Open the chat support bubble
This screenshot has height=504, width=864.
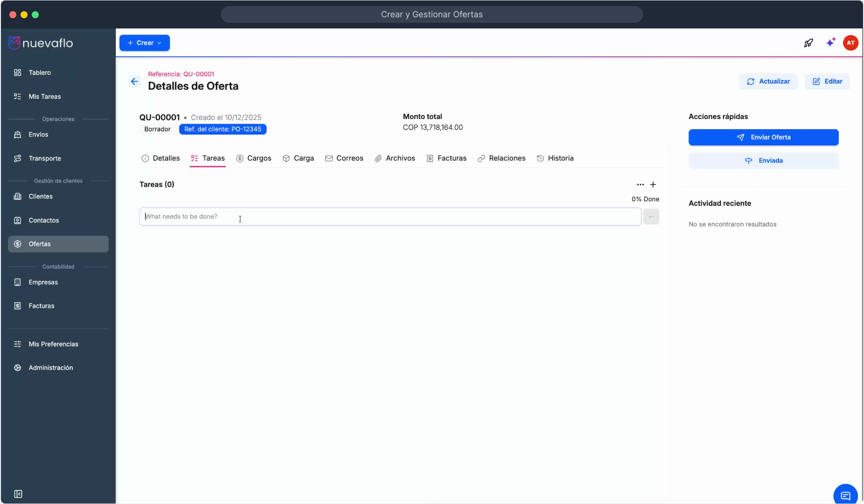click(845, 495)
